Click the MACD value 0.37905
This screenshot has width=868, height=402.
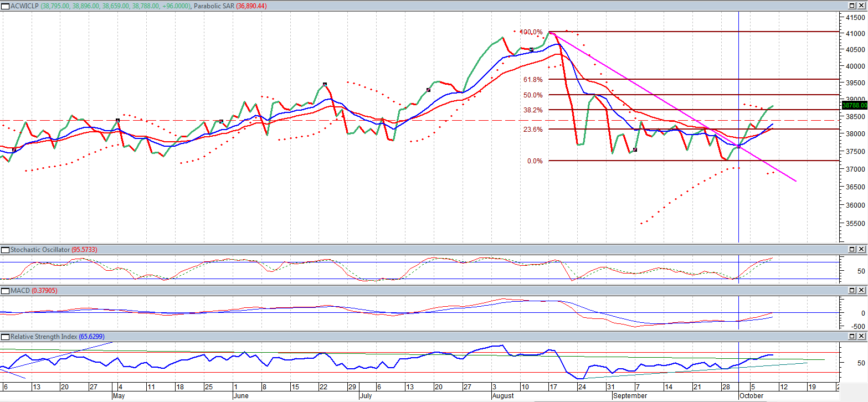pos(43,291)
